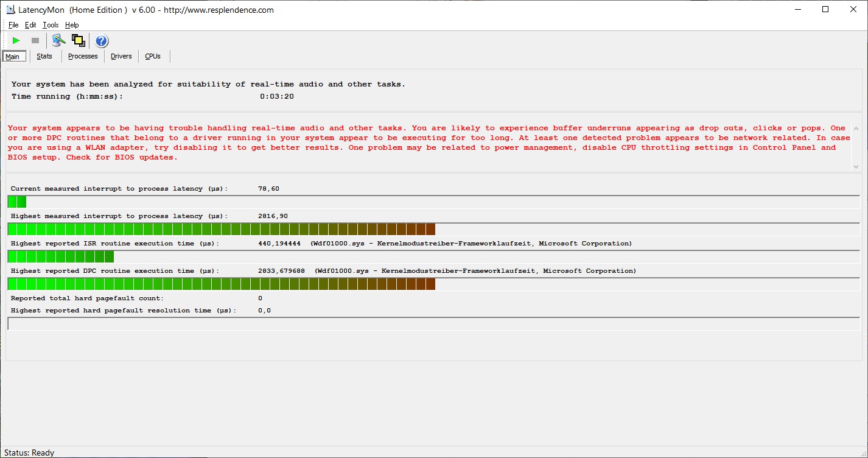Image resolution: width=868 pixels, height=458 pixels.
Task: Click the highest DPC routine execution time bar
Action: click(434, 284)
